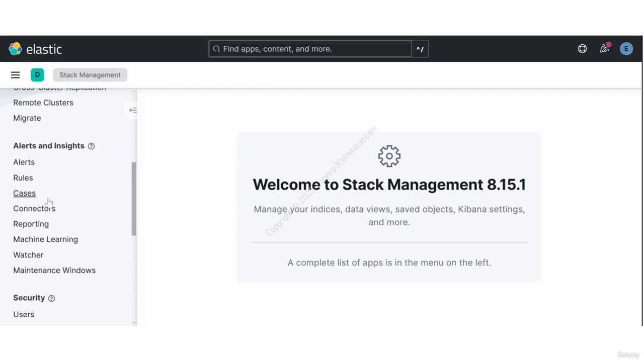
Task: Open Alerts in the sidebar
Action: click(x=24, y=162)
